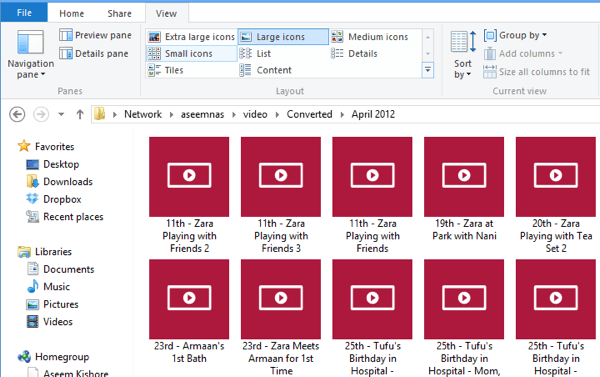Switch to the Share ribbon tab
The width and height of the screenshot is (600, 377).
pyautogui.click(x=119, y=13)
